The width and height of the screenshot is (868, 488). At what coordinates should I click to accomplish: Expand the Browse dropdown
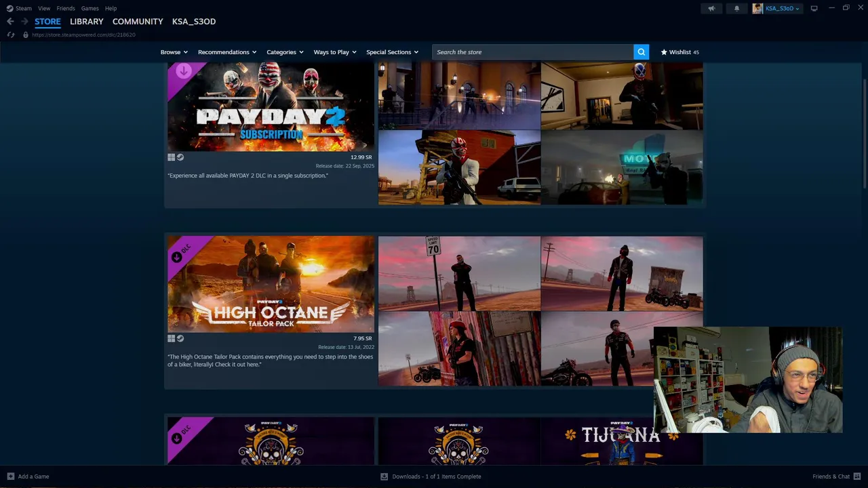[174, 52]
